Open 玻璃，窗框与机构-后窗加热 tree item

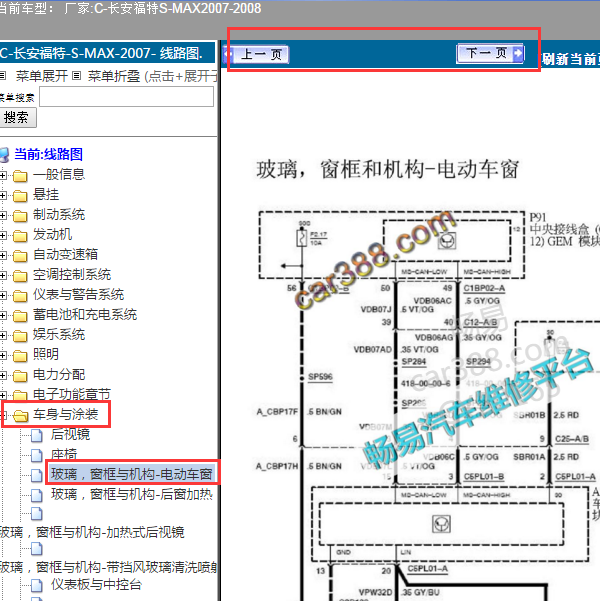tap(132, 494)
